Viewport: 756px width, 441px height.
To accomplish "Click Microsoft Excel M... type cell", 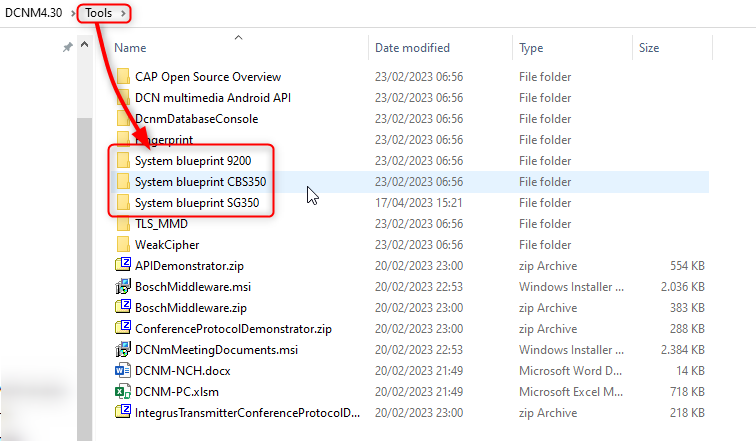I will pyautogui.click(x=571, y=392).
